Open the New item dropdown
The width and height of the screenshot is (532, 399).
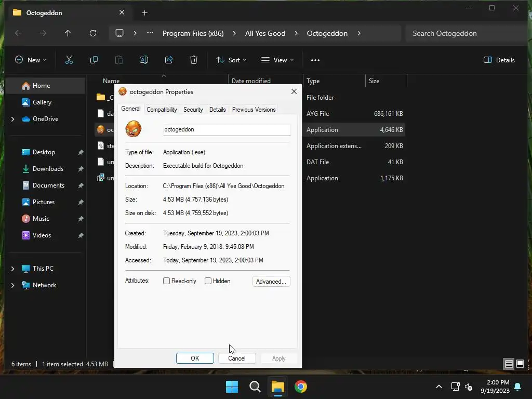[x=31, y=60]
